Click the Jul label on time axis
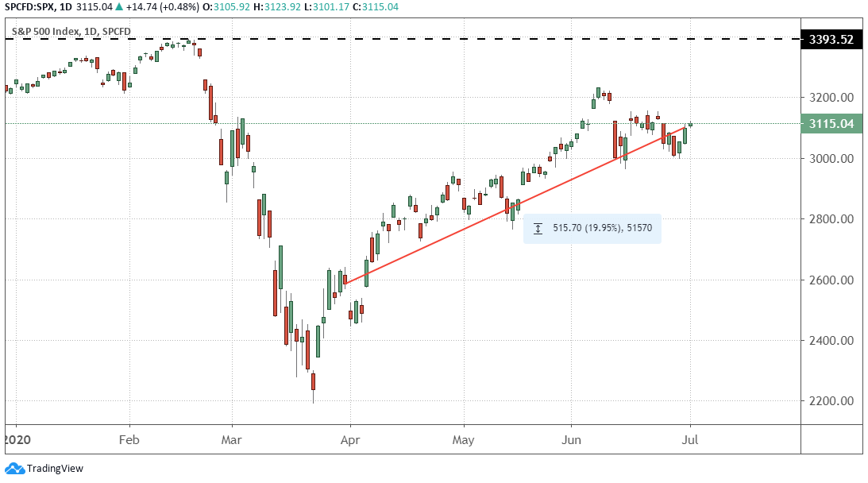This screenshot has width=868, height=483. 689,438
